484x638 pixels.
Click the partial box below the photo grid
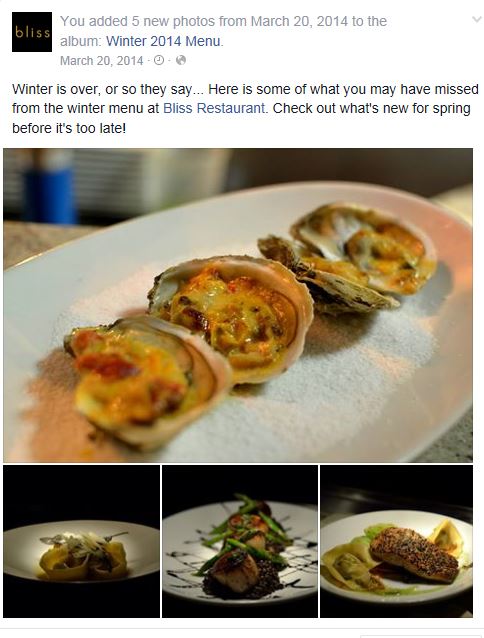[x=421, y=636]
